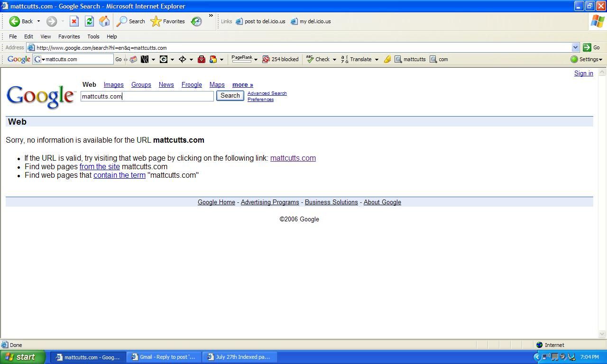Click the popup blocker 254 blocked button

(x=281, y=59)
